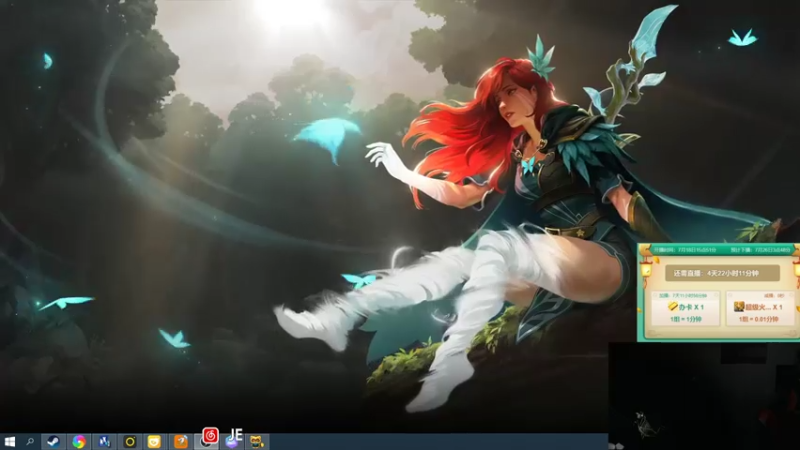The height and width of the screenshot is (450, 800).
Task: Open the black icon with yellow ring
Action: pyautogui.click(x=130, y=442)
